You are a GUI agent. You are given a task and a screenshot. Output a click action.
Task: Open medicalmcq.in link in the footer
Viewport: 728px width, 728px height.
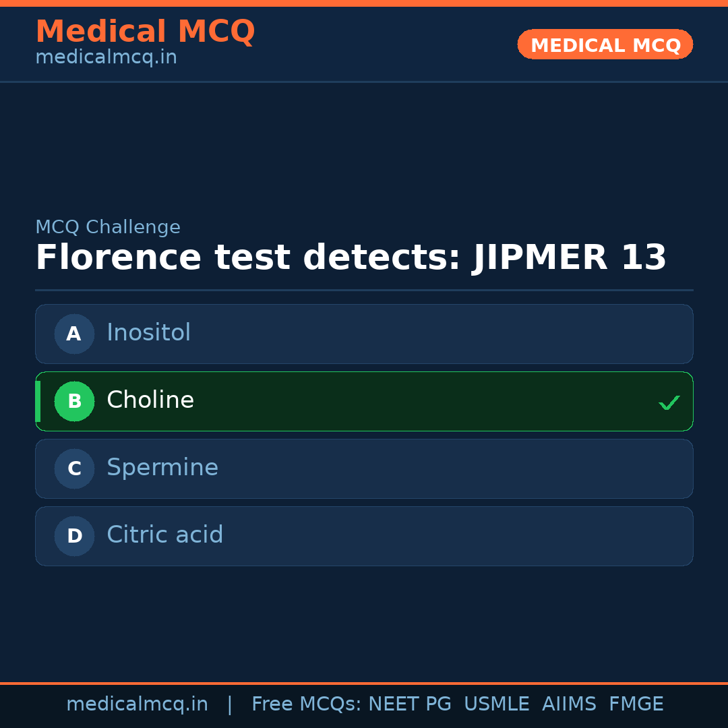click(x=137, y=704)
